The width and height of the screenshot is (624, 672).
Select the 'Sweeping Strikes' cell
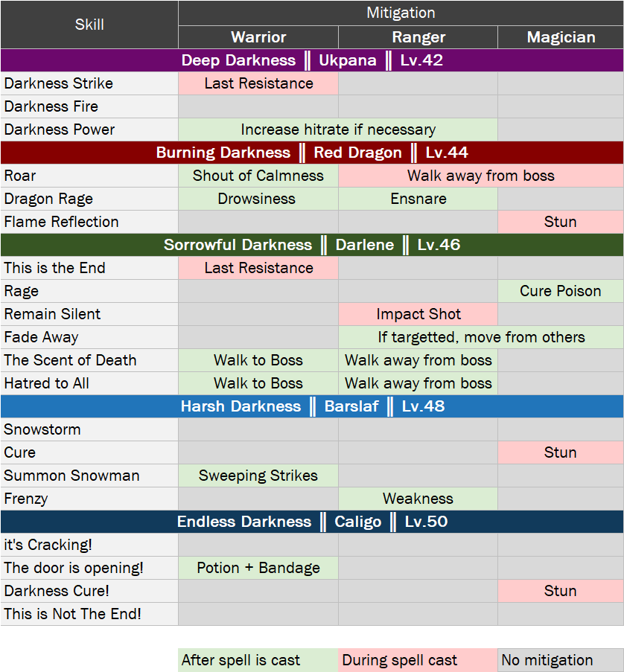(x=258, y=476)
